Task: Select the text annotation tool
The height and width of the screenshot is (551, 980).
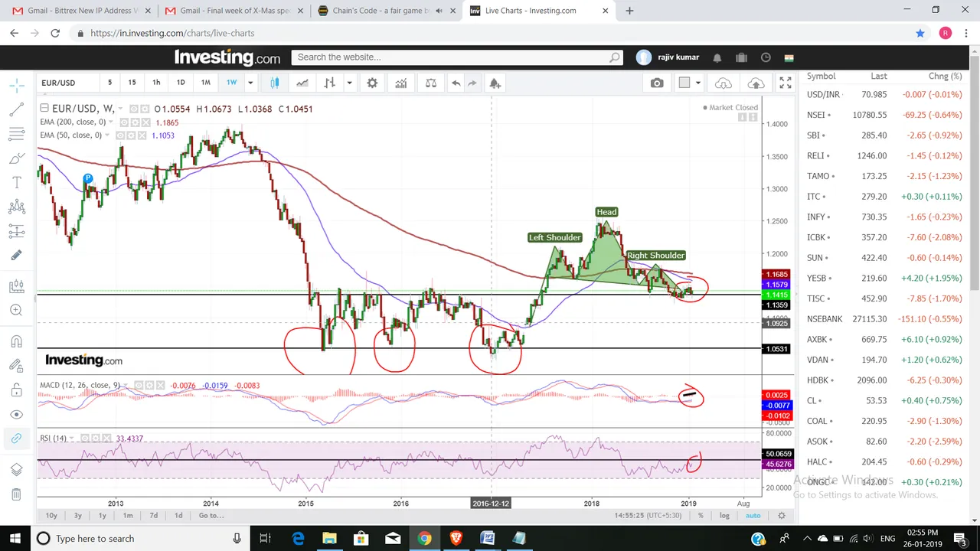Action: [x=16, y=183]
